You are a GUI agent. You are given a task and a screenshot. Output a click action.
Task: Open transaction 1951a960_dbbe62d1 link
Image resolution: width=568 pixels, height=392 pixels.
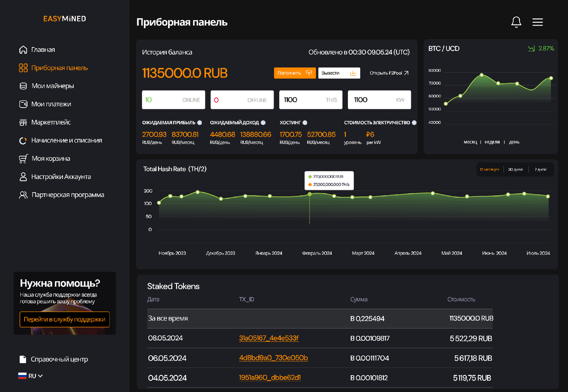pyautogui.click(x=270, y=378)
